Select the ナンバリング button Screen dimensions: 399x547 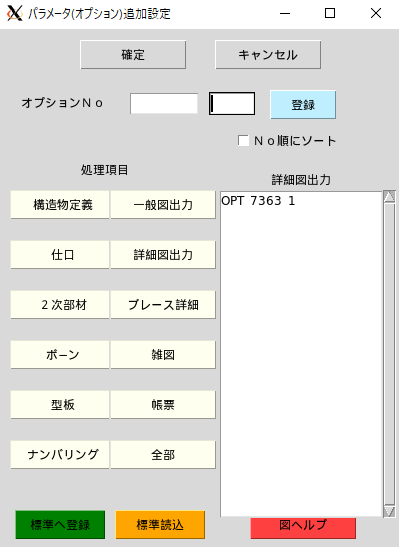(x=60, y=455)
